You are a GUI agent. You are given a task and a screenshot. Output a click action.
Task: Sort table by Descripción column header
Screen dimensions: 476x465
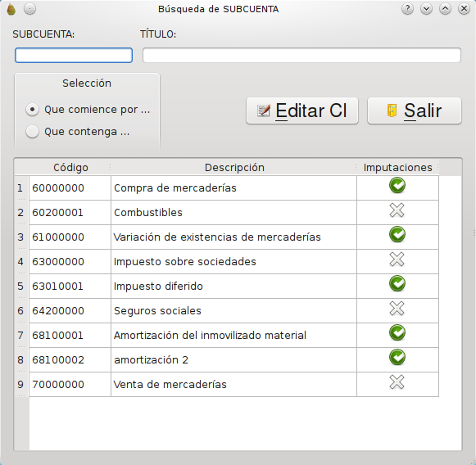[x=234, y=168]
